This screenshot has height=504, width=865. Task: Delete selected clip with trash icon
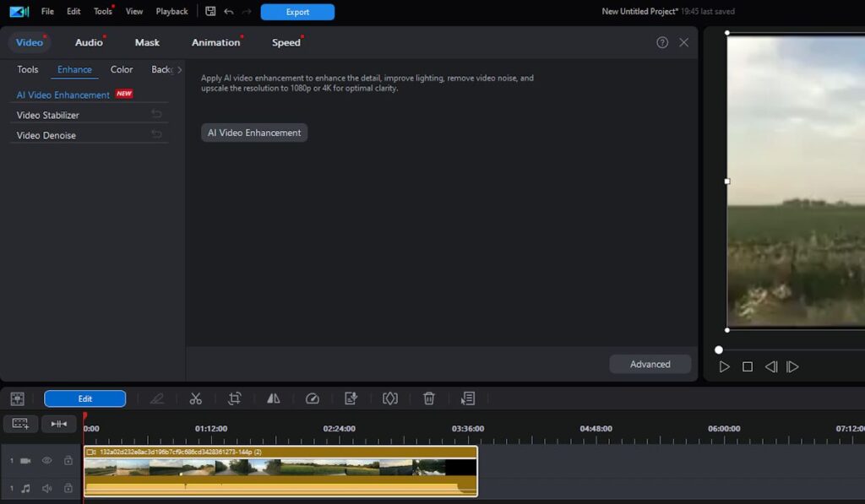(x=429, y=398)
